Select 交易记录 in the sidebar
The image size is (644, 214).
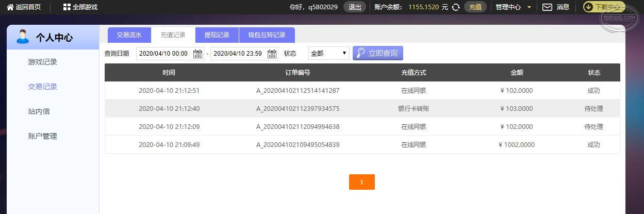click(42, 87)
